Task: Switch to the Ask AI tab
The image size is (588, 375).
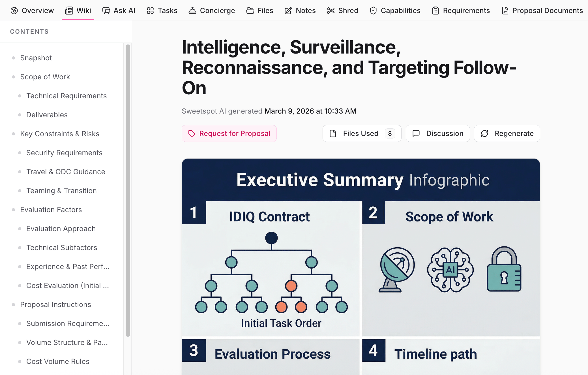Action: (x=119, y=10)
